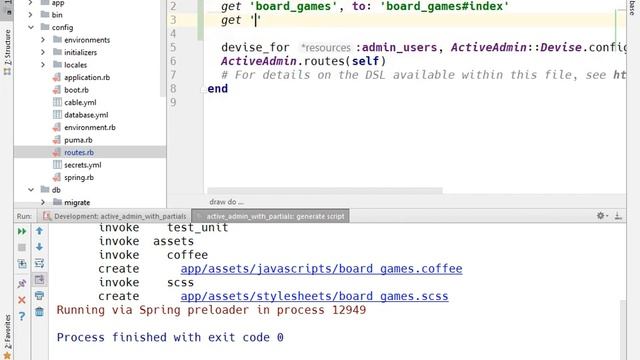Open puma.rb file
Image resolution: width=640 pixels, height=360 pixels.
point(78,140)
